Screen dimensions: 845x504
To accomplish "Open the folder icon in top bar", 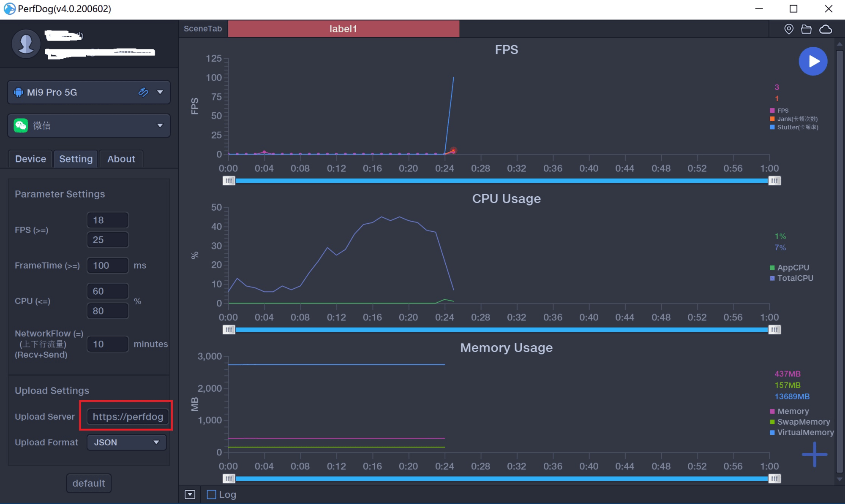I will coord(806,29).
